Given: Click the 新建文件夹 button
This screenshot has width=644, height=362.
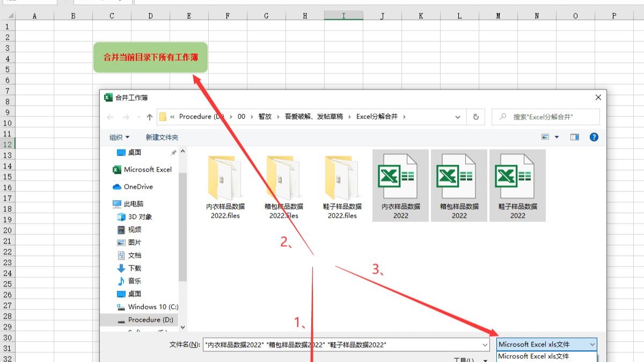Looking at the screenshot, I should pos(163,137).
